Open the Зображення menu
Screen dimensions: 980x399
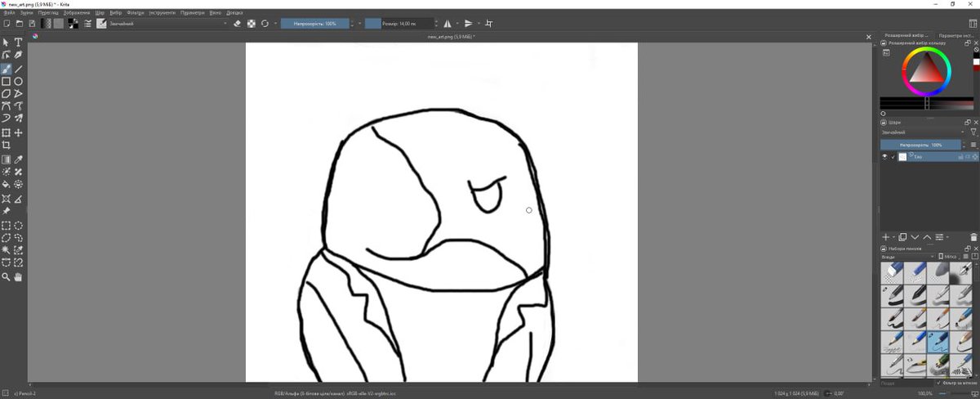tap(76, 13)
